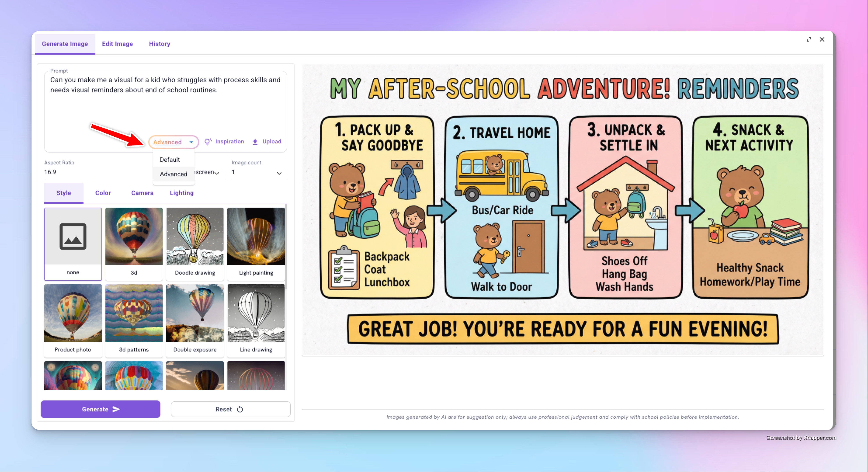The image size is (868, 472).
Task: Choose Advanced from the mode menu
Action: (x=173, y=174)
